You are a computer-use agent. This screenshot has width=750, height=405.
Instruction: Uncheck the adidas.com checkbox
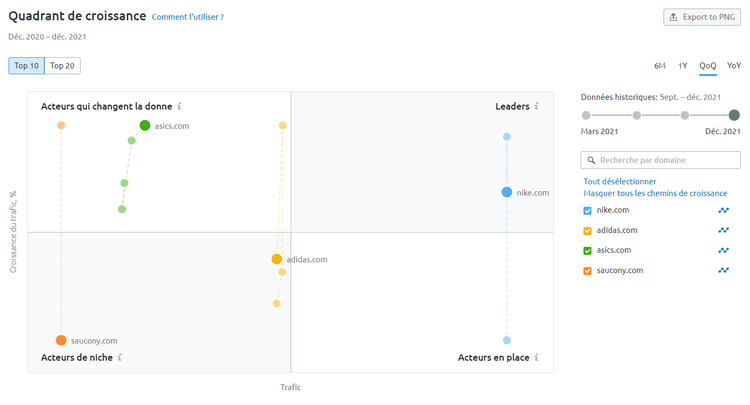587,231
